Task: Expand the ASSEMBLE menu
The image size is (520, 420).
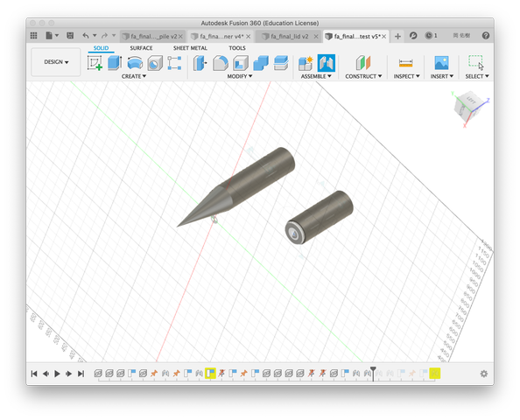Action: tap(316, 76)
